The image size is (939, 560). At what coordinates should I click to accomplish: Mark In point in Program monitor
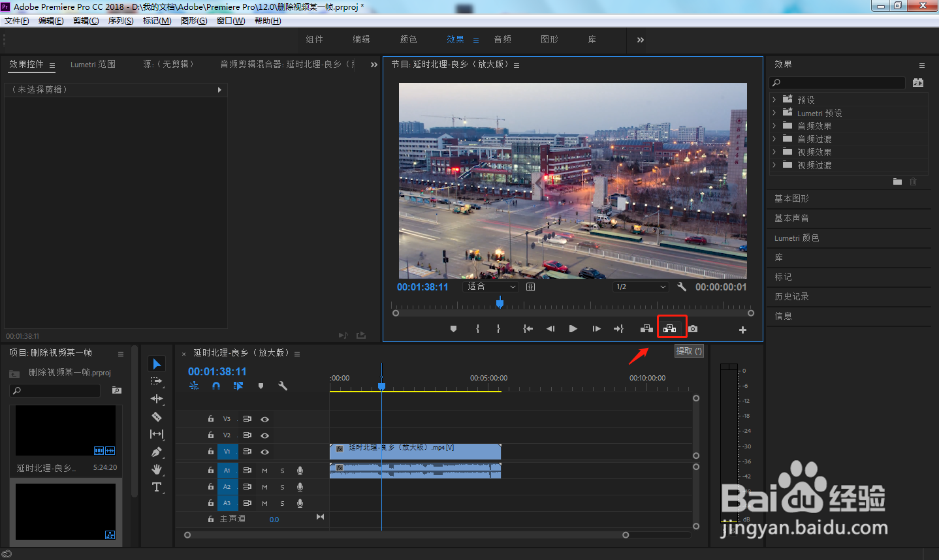[x=478, y=329]
